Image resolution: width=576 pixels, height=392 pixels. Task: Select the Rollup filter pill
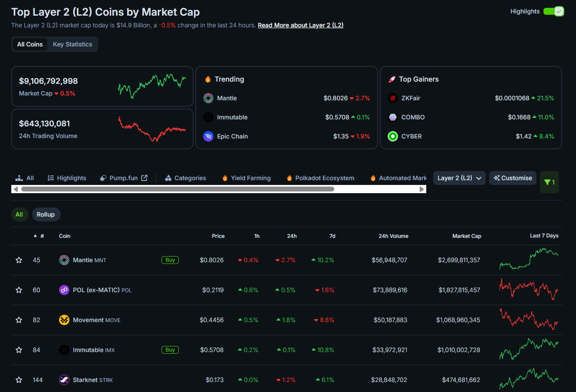(x=46, y=214)
